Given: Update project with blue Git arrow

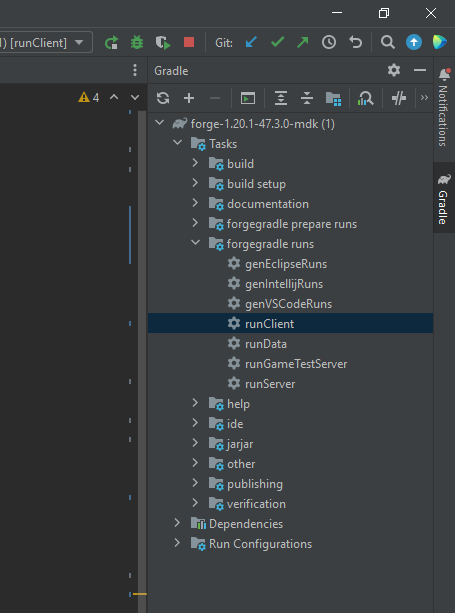Looking at the screenshot, I should point(251,42).
